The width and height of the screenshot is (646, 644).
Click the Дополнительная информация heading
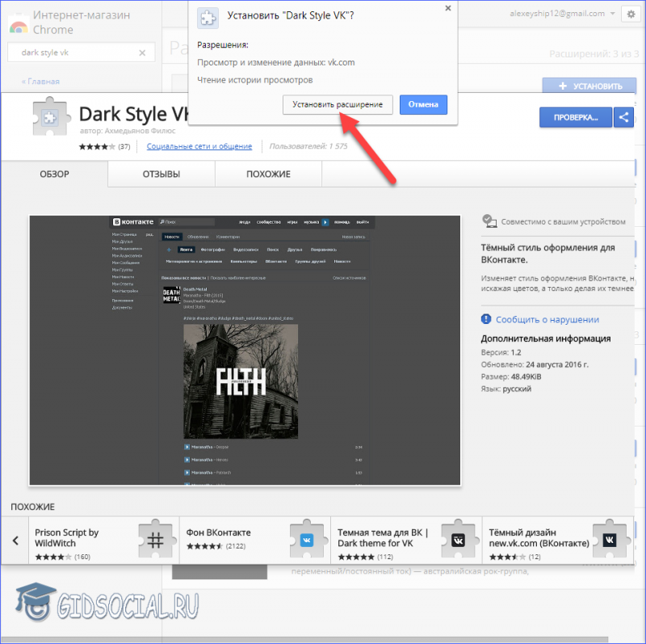click(546, 339)
